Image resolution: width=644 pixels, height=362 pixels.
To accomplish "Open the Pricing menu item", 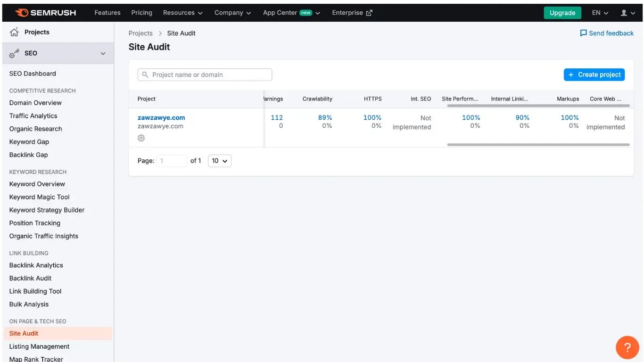I will click(x=142, y=13).
